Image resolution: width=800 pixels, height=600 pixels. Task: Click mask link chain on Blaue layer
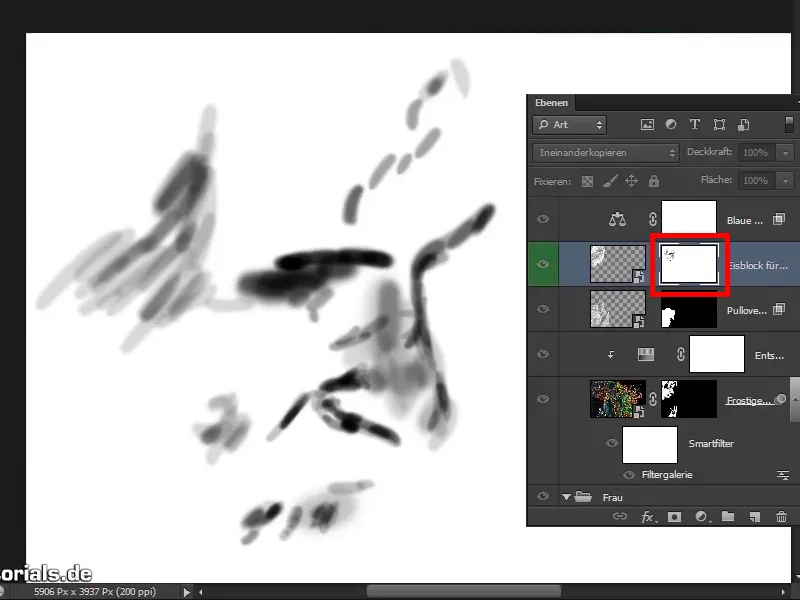(x=653, y=219)
